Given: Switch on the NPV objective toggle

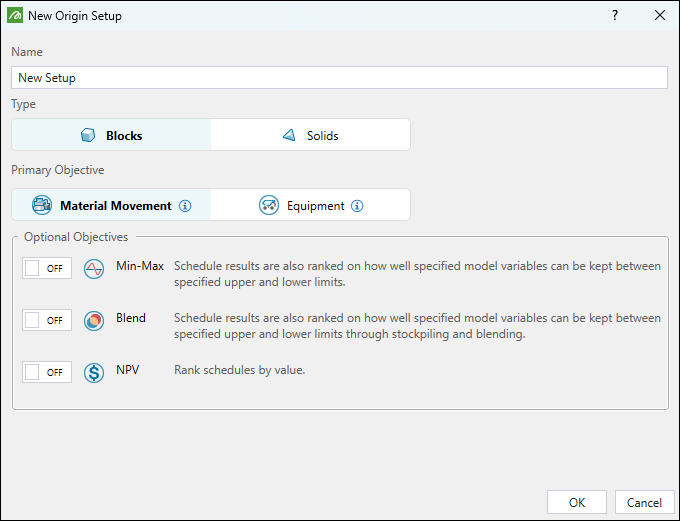Looking at the screenshot, I should pos(47,372).
